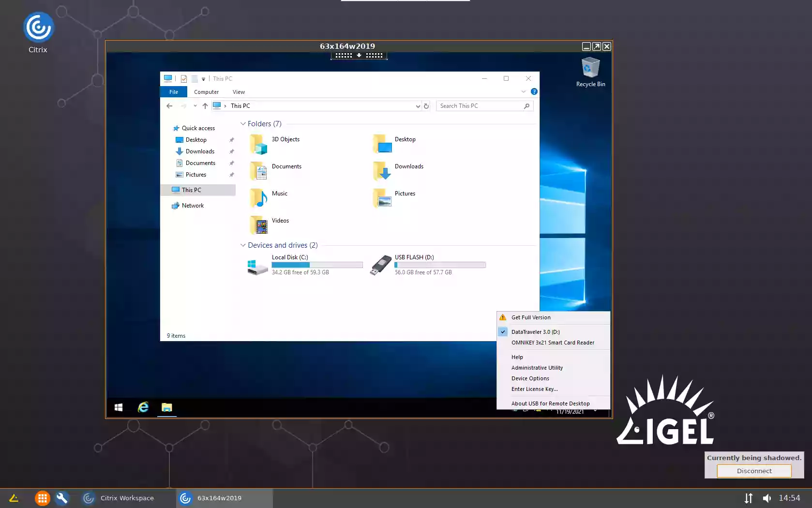Collapse the Folders (7) group

coord(243,124)
